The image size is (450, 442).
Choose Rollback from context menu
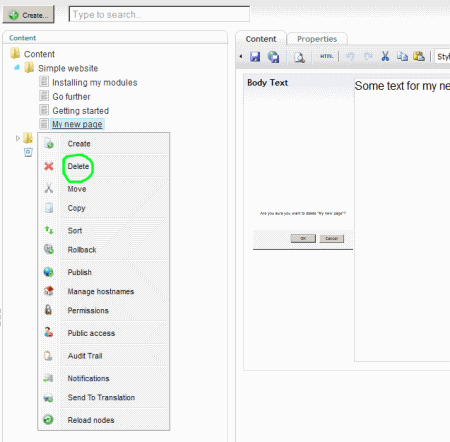click(x=82, y=250)
